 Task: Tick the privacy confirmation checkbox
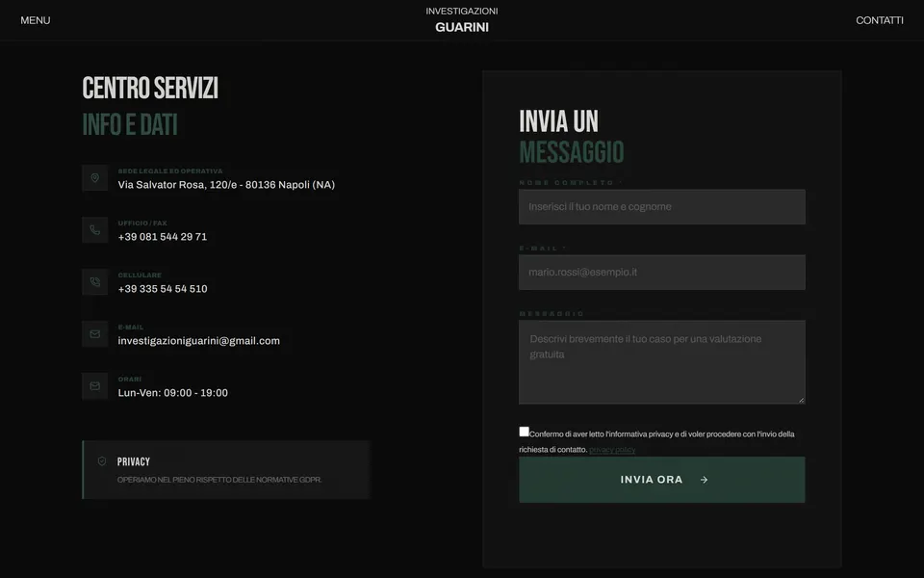(524, 432)
